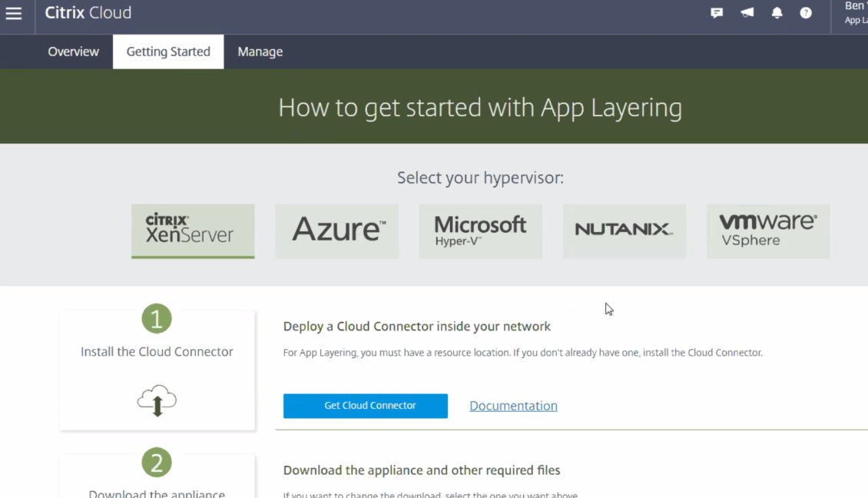Select the Getting Started tab
This screenshot has height=498, width=868.
click(x=168, y=51)
